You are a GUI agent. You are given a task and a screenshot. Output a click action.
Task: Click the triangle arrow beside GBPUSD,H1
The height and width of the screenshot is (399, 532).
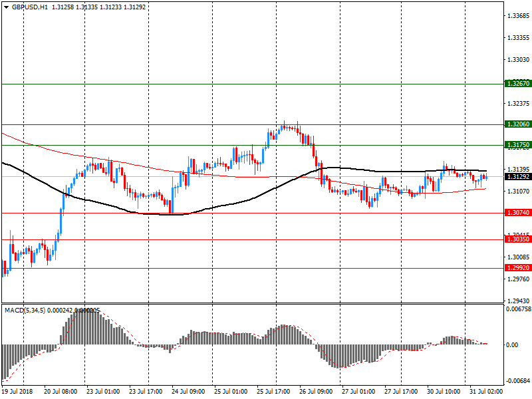tap(6, 7)
